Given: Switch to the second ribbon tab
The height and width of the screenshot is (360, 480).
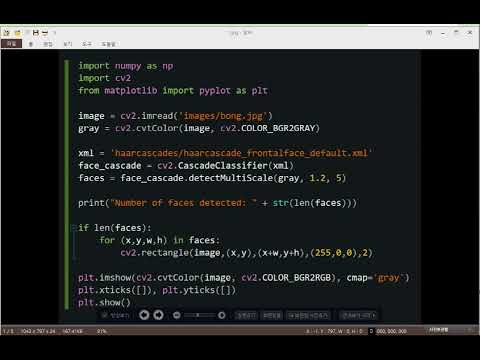Looking at the screenshot, I should (x=31, y=44).
